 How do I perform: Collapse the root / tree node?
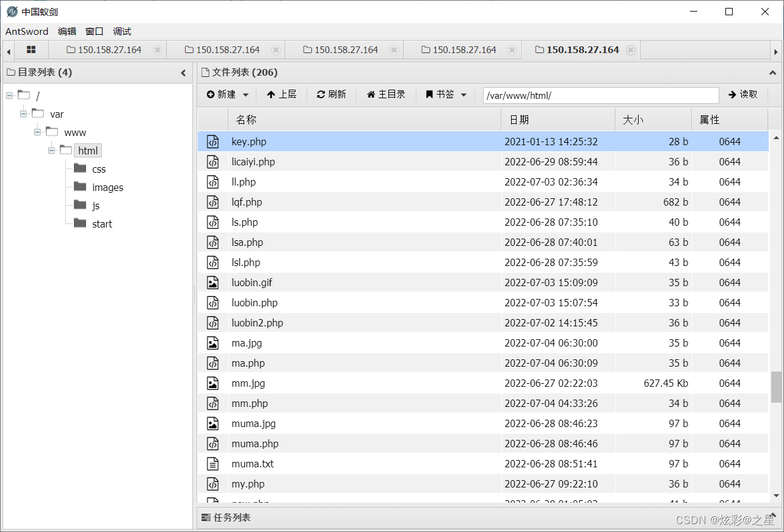pos(10,96)
